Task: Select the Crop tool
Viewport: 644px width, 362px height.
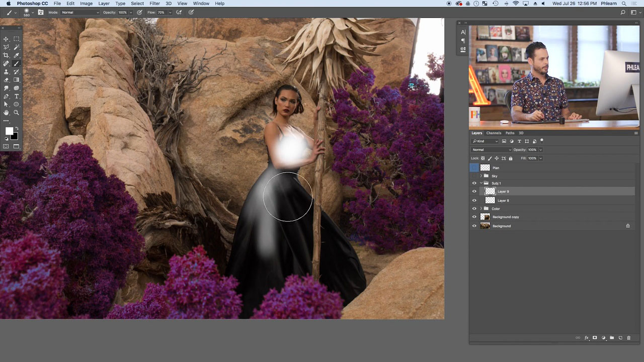Action: pyautogui.click(x=6, y=55)
